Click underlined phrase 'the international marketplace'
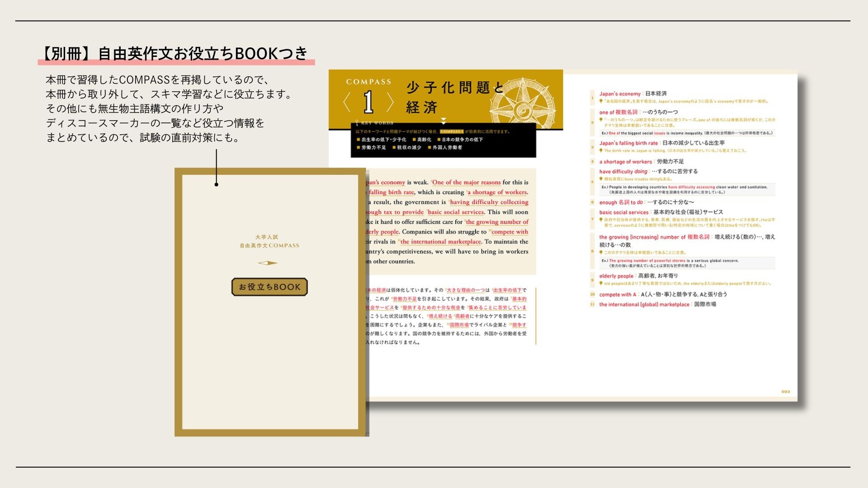868x488 pixels. (440, 242)
